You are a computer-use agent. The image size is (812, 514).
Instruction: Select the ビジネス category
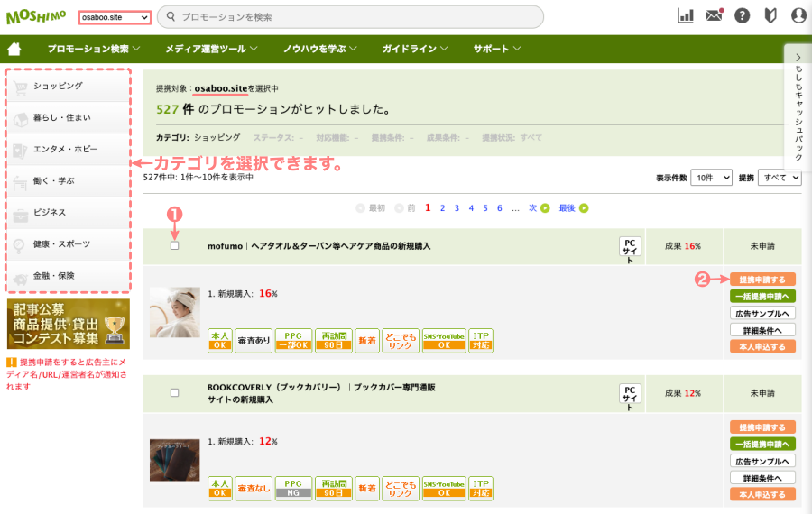pos(68,212)
